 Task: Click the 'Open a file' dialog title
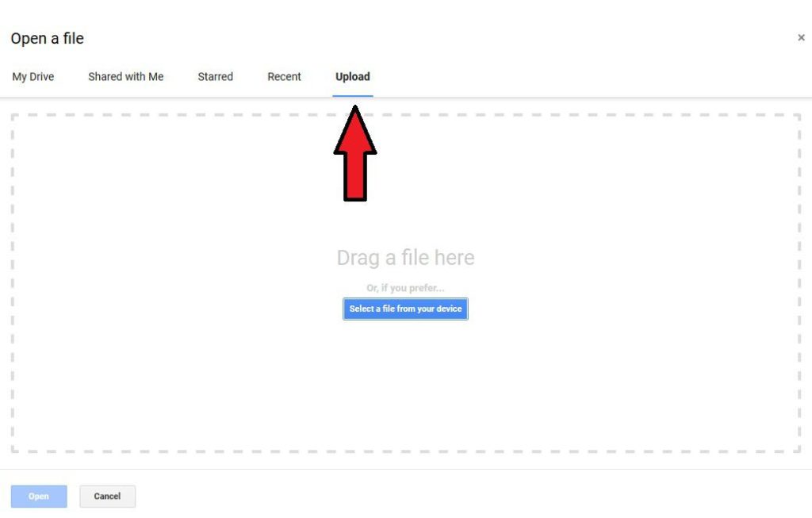pyautogui.click(x=48, y=39)
